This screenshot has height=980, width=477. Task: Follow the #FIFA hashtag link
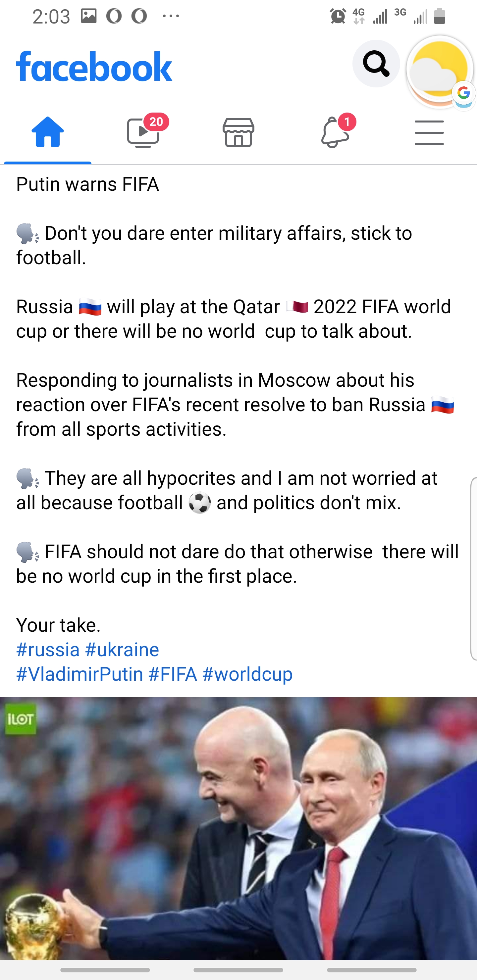coord(173,674)
